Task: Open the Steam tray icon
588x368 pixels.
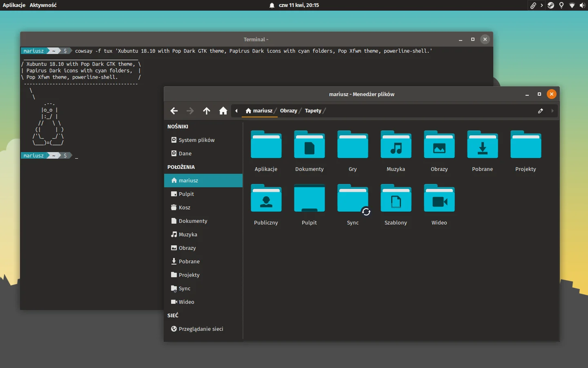Action: (x=551, y=5)
